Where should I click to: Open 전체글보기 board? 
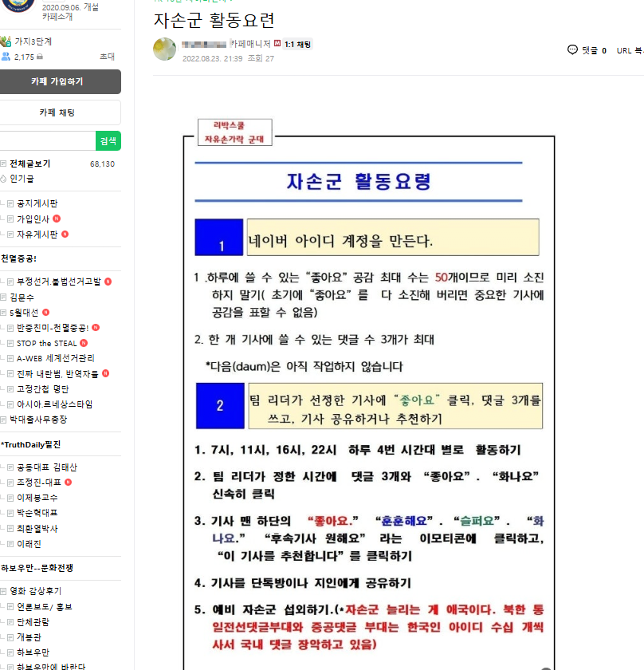30,164
